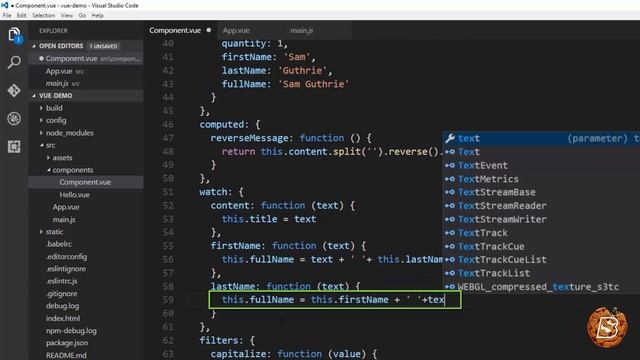Choose 'Text' autocomplete suggestion
This screenshot has width=640, height=360.
click(x=542, y=152)
